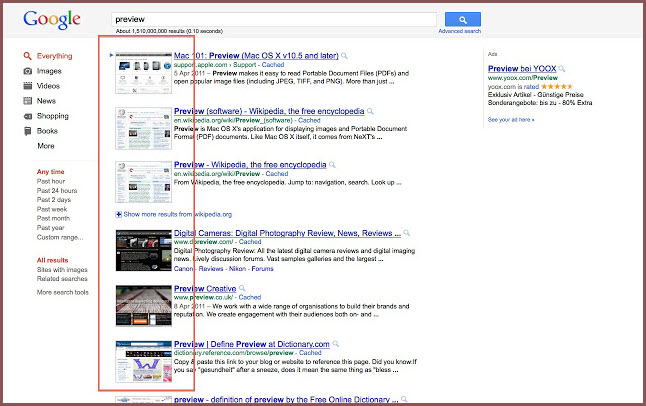Select the Images search icon in sidebar
646x406 pixels.
coord(27,71)
